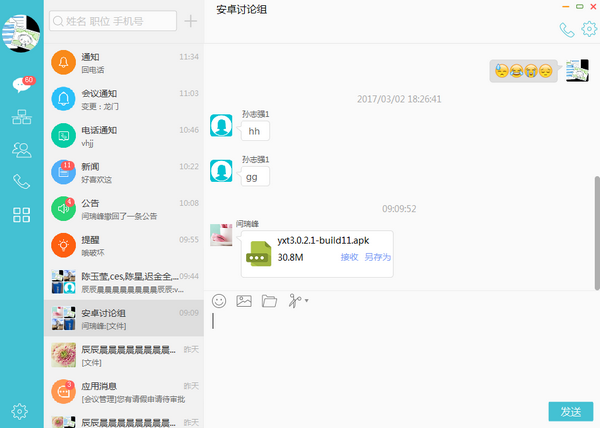Screen dimensions: 600x428
Task: Open the 公告 conversation
Action: coord(124,209)
